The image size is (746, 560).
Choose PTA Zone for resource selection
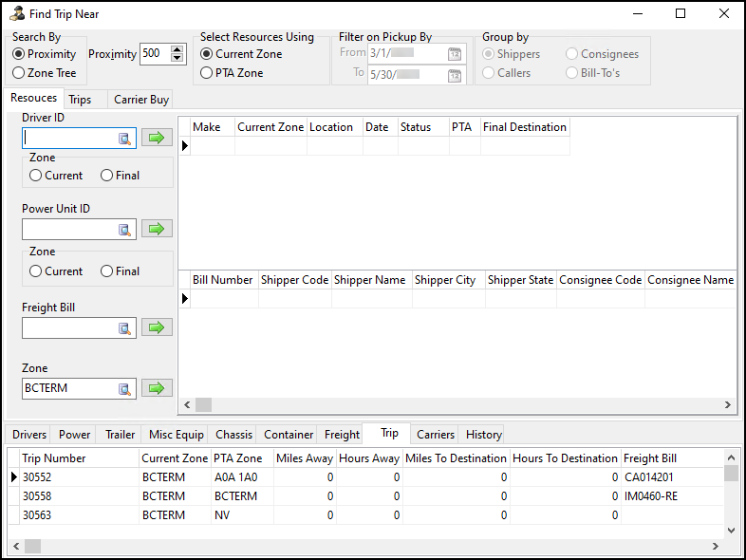coord(207,72)
